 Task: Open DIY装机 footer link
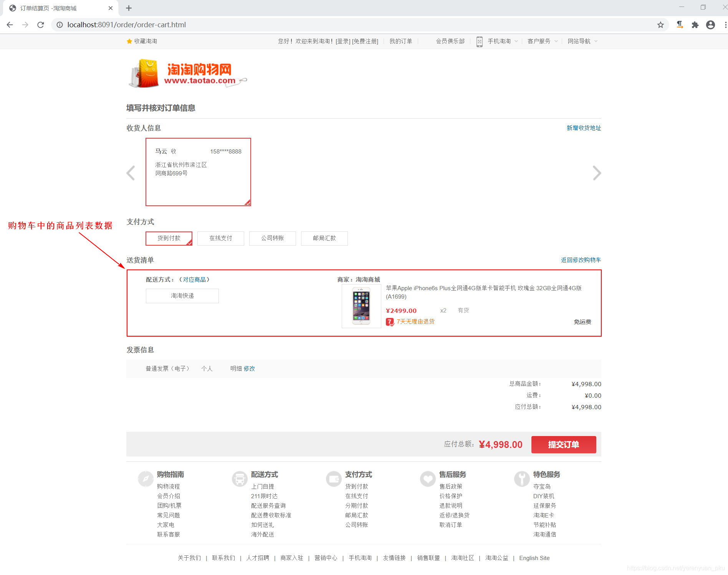544,496
